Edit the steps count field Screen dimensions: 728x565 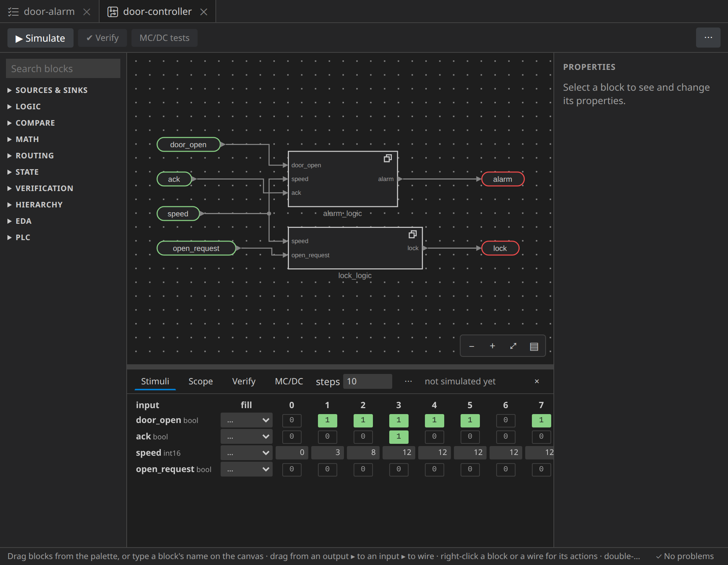367,381
